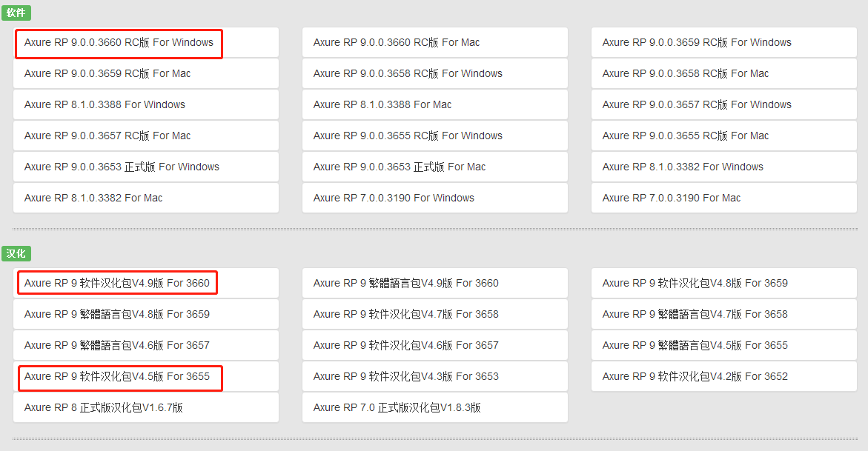
Task: Click the green 汉化 section tag
Action: (16, 253)
